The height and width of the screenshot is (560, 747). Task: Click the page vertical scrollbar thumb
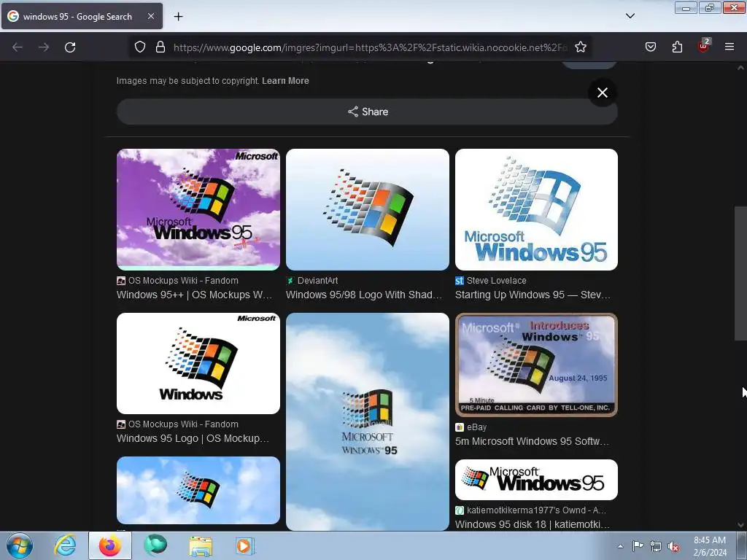pos(740,273)
